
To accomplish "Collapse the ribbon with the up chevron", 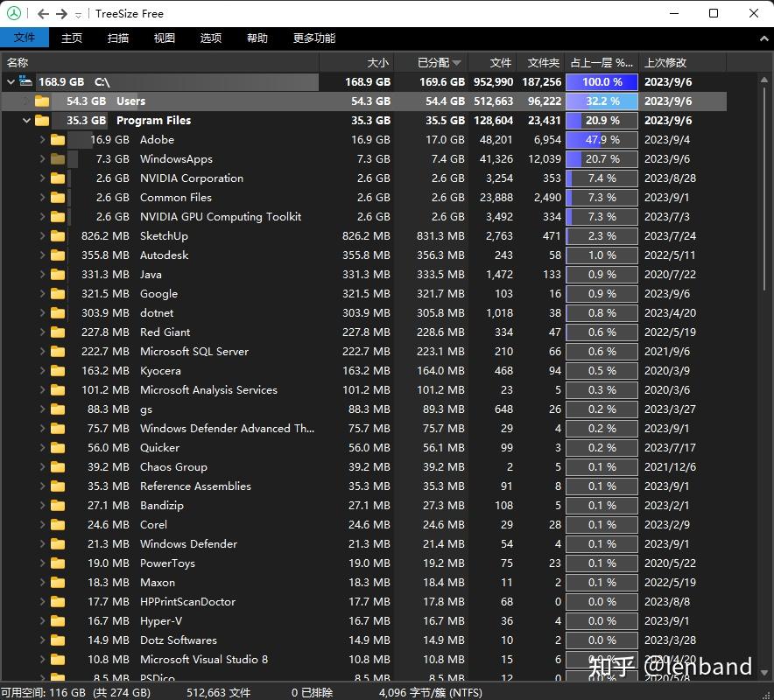I will pos(763,38).
